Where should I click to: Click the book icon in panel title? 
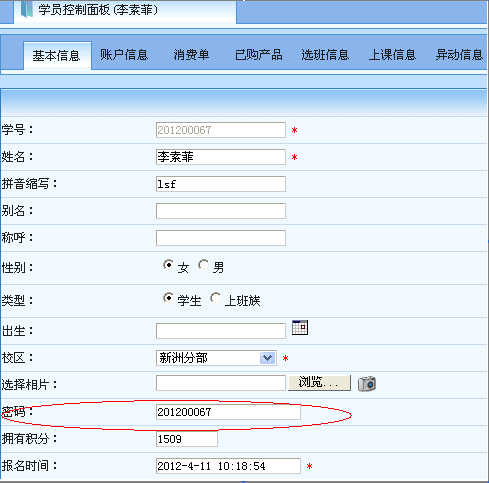click(x=27, y=9)
